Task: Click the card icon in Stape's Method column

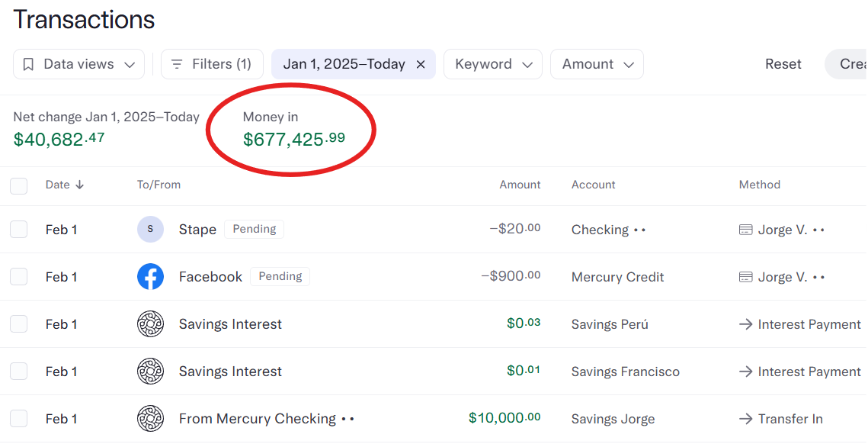Action: [x=746, y=230]
